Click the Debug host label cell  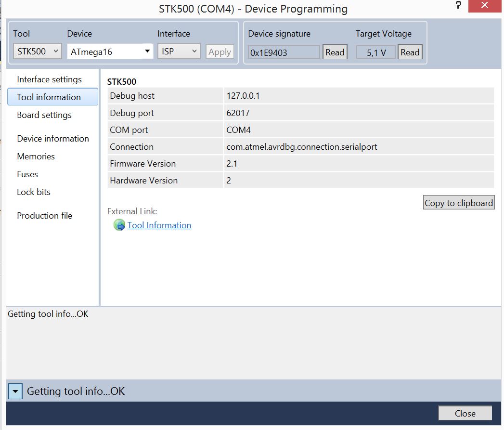[165, 95]
